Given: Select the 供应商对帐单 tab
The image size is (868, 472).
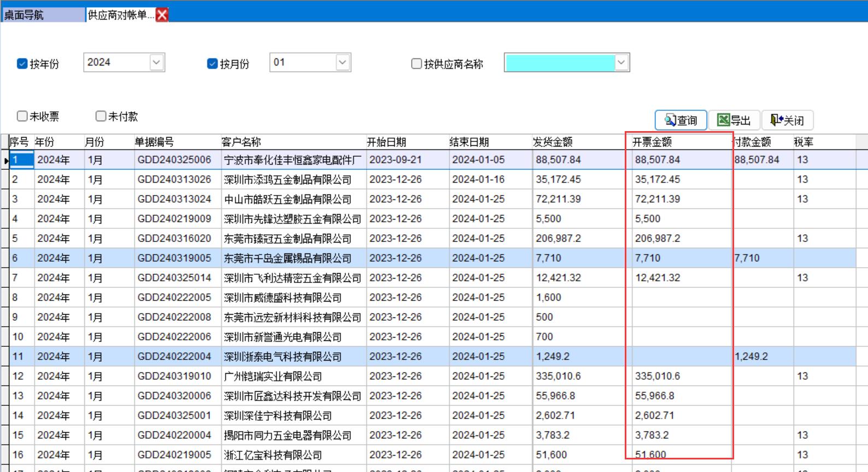Looking at the screenshot, I should tap(120, 15).
